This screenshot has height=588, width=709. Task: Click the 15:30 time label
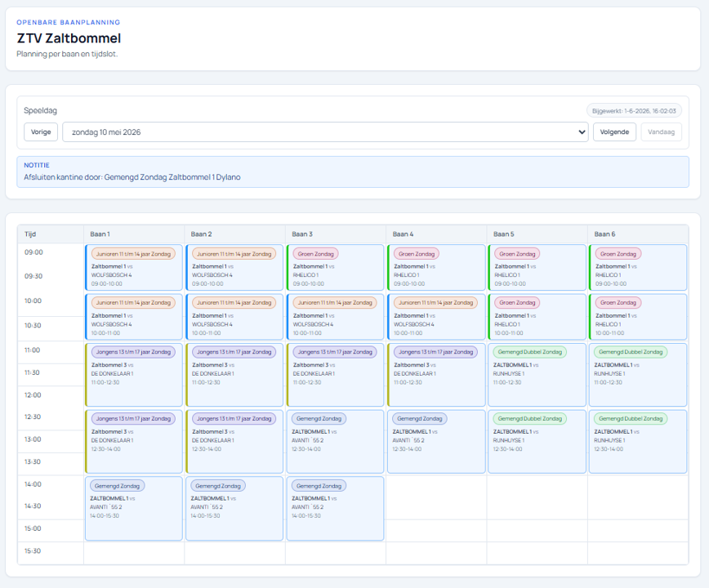tap(33, 551)
